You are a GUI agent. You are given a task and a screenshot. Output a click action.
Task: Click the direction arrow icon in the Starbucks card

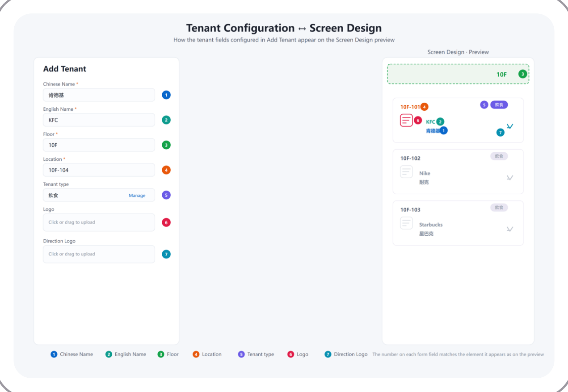click(x=510, y=229)
